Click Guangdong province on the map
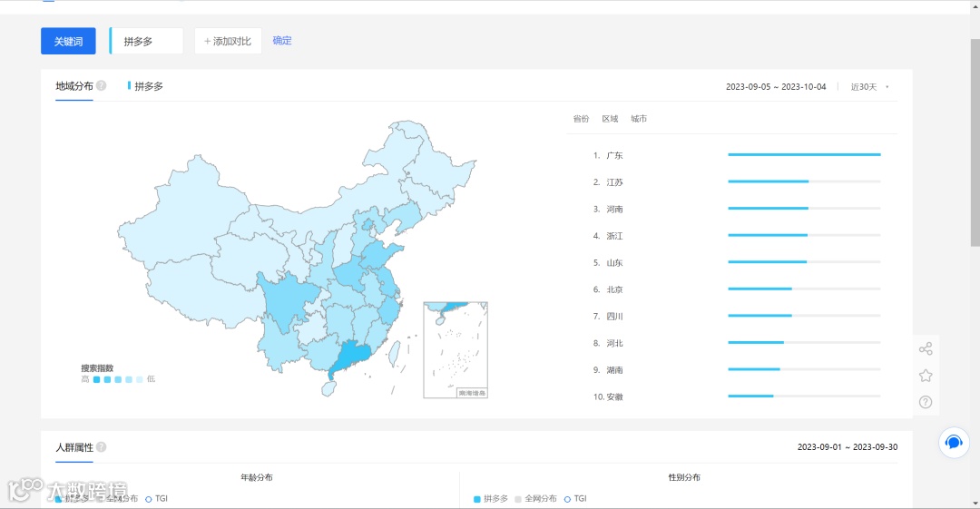The height and width of the screenshot is (509, 980). [x=351, y=357]
